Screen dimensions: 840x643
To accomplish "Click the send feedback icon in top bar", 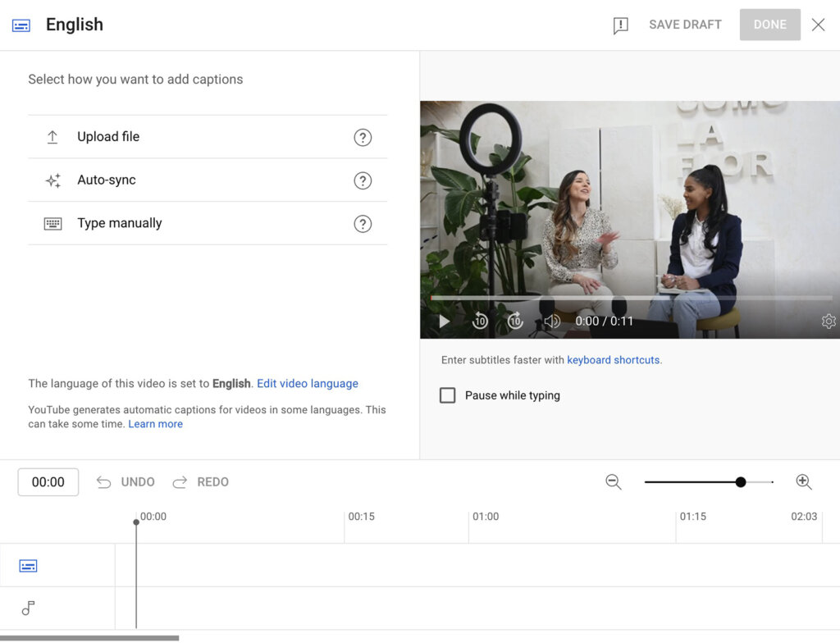I will coord(619,25).
